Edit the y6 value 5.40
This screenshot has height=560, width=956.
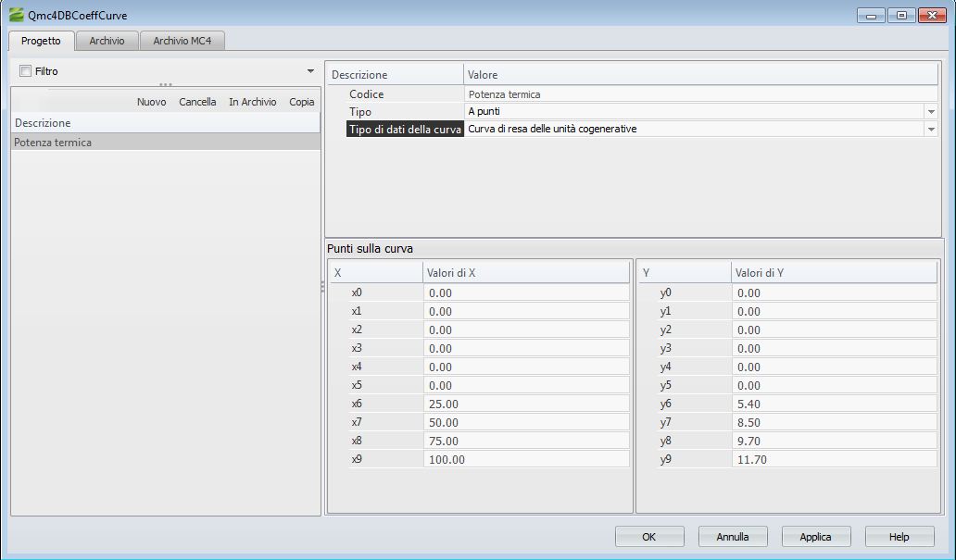tap(834, 404)
